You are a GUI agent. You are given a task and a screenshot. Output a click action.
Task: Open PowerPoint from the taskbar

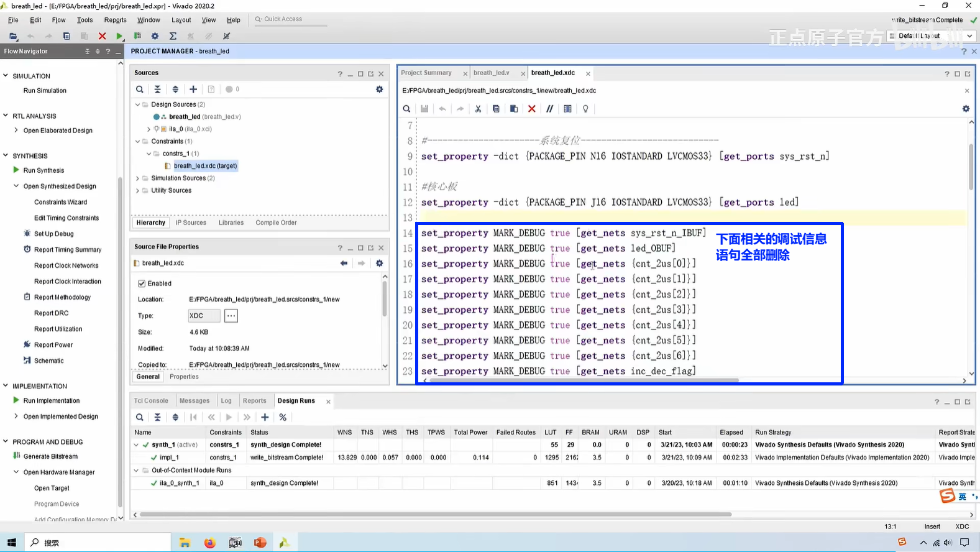(x=260, y=543)
